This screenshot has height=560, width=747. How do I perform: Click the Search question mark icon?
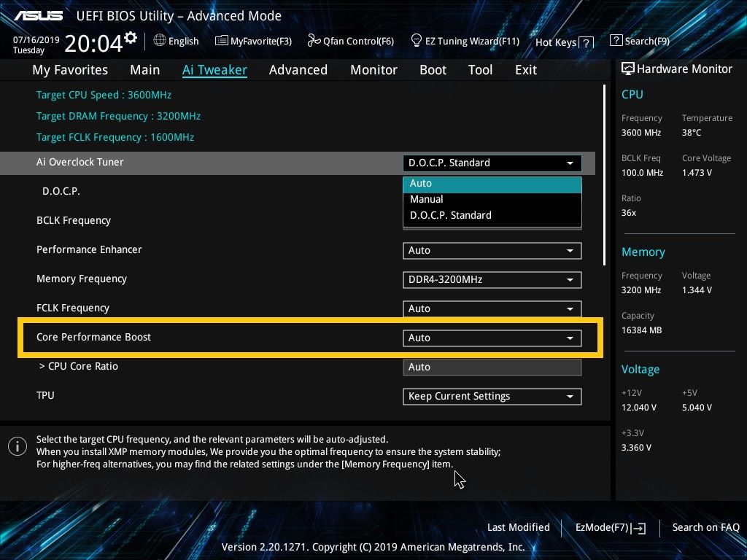616,41
